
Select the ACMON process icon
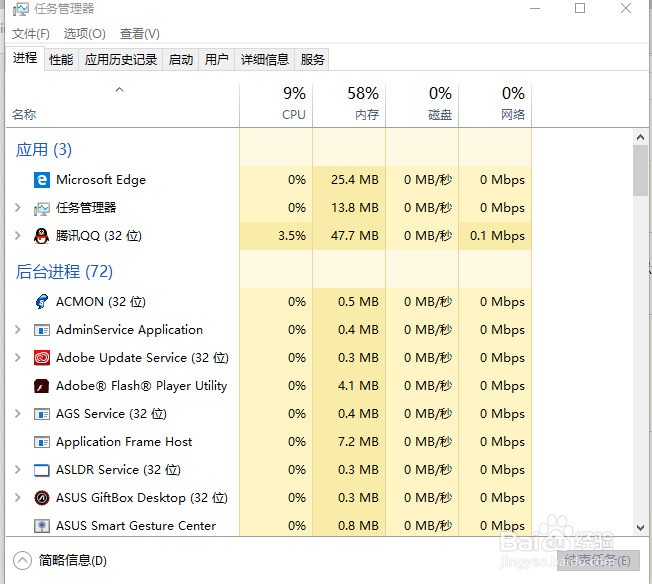click(x=42, y=302)
